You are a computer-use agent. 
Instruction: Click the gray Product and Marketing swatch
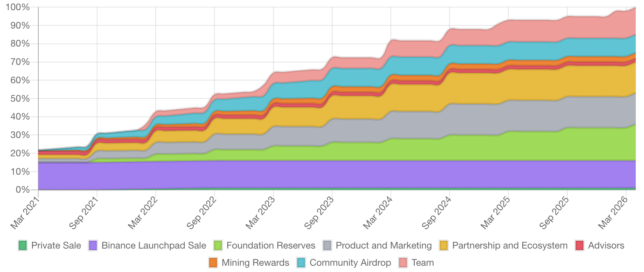[327, 245]
